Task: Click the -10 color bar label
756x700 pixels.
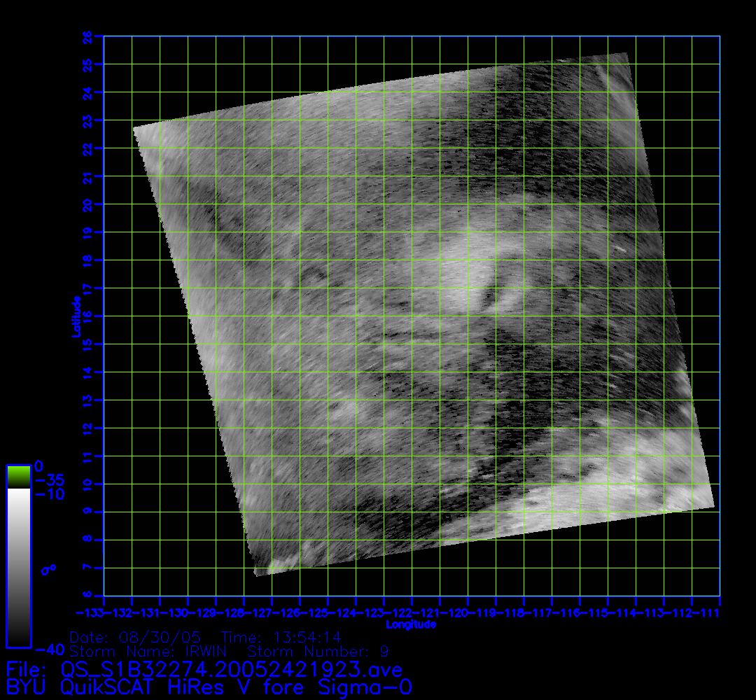Action: tap(49, 495)
